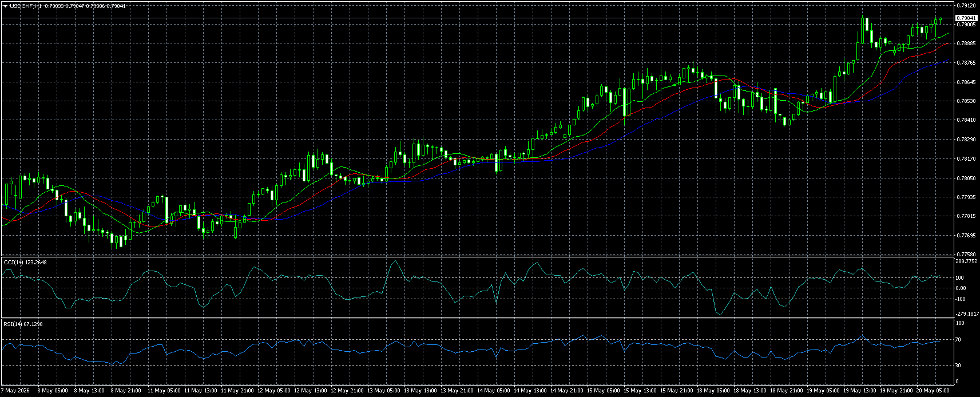
Task: Click price level 0.78885 on axis
Action: (966, 43)
